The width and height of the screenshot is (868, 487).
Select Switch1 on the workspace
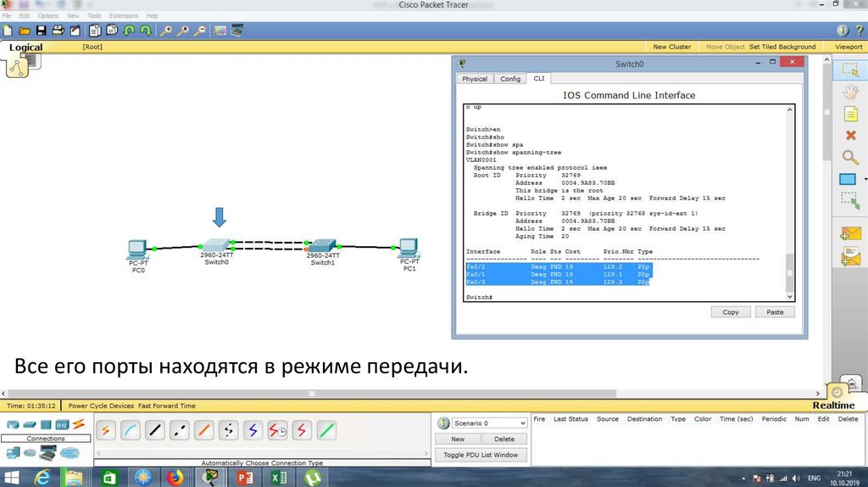322,246
